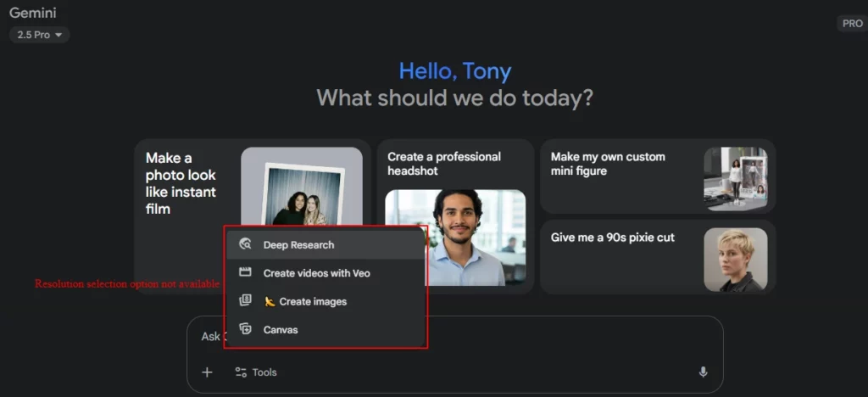Select Deep Research from tools menu

coord(325,245)
